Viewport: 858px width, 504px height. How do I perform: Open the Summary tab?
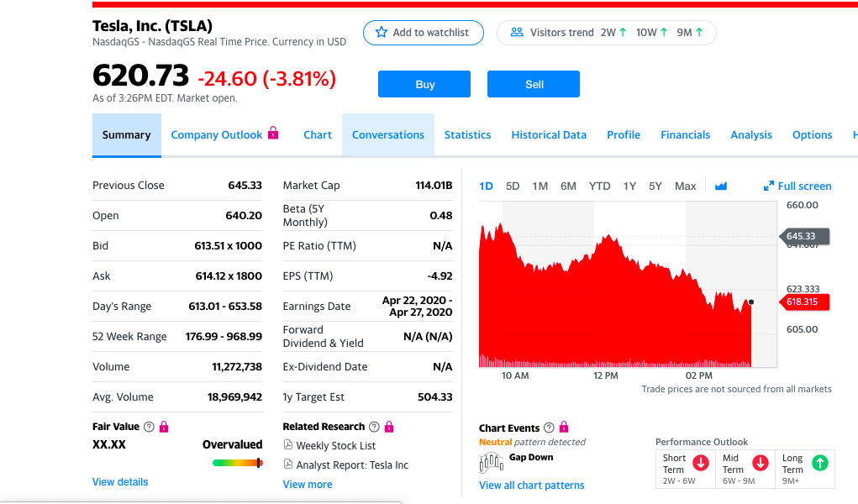[x=126, y=135]
